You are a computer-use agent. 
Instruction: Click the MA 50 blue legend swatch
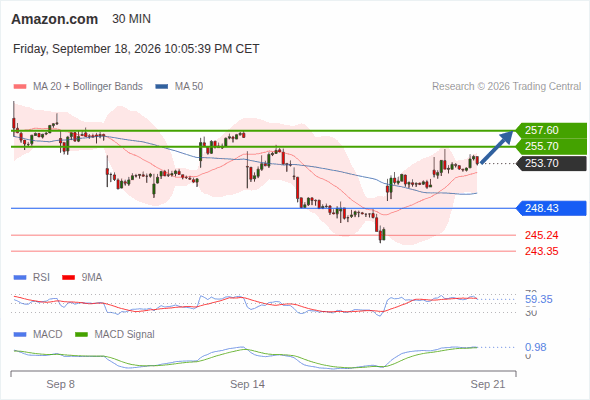162,87
